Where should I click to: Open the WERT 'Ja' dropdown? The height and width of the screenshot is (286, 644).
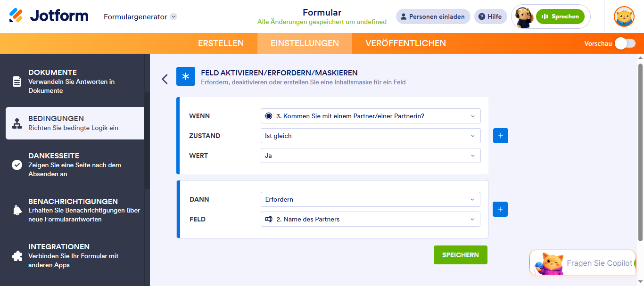point(371,155)
